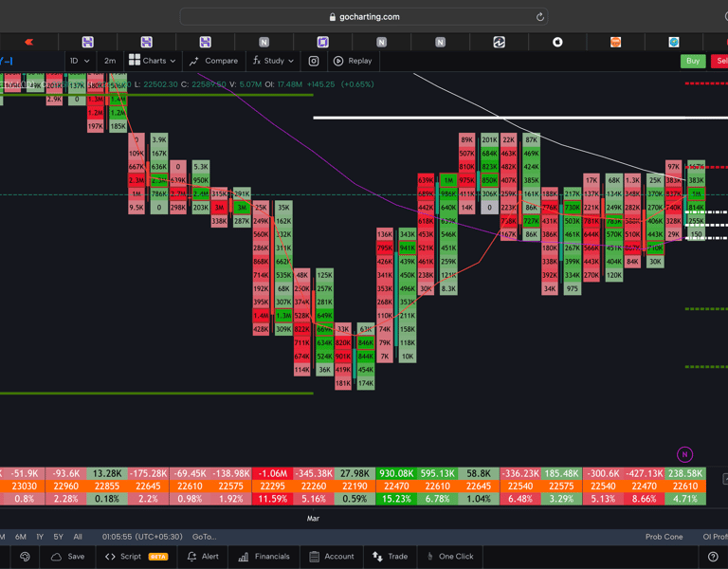
Task: Click the '-427.13K' delta cell
Action: 644,473
